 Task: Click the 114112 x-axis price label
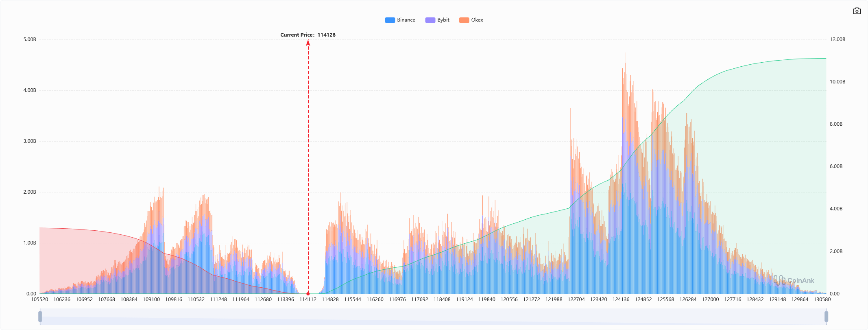tap(308, 299)
